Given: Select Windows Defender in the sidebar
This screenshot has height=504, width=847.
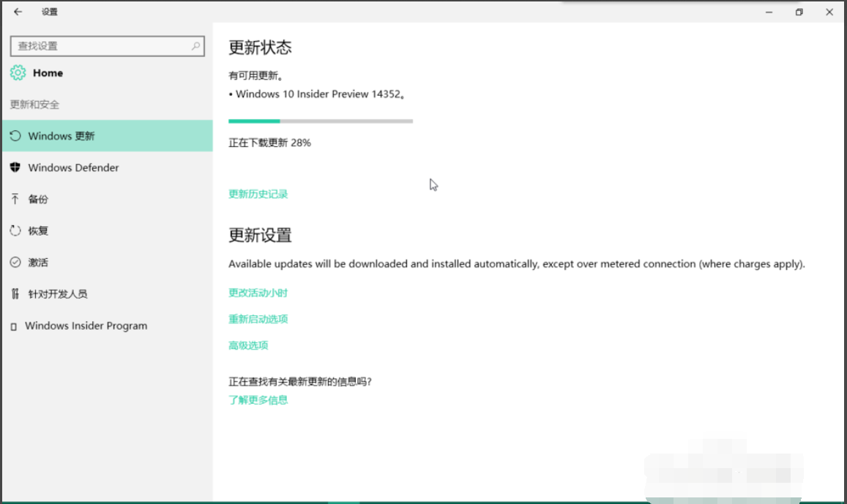Looking at the screenshot, I should [x=73, y=168].
